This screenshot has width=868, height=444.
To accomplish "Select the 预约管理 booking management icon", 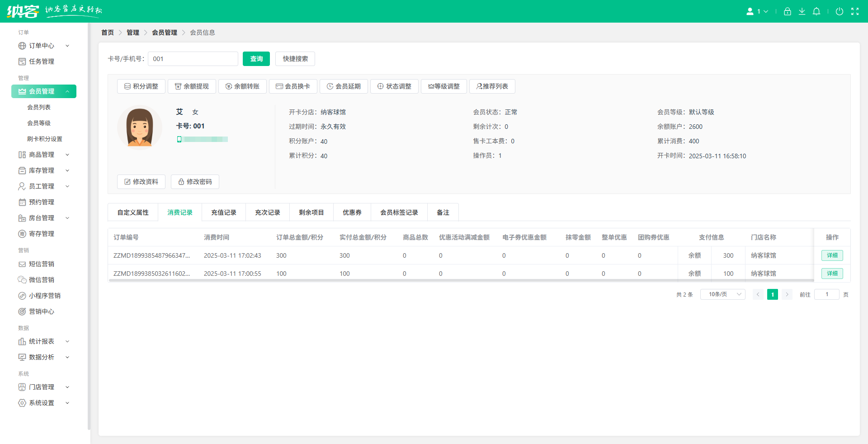I will [23, 202].
